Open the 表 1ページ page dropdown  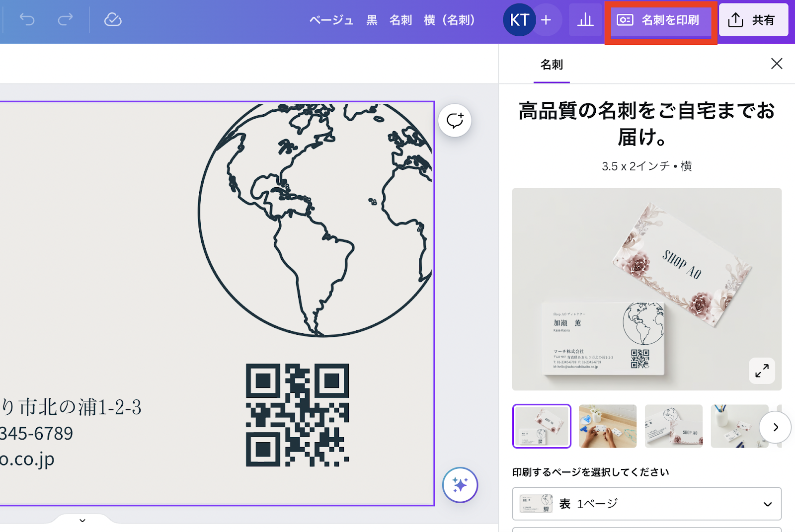[646, 504]
